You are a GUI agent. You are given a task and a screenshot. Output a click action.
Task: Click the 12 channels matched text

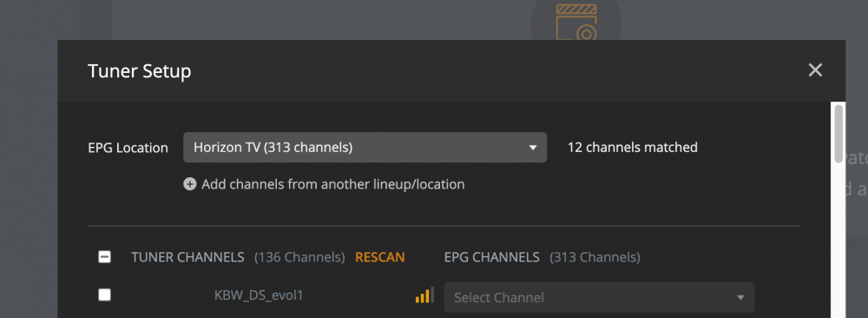click(632, 148)
